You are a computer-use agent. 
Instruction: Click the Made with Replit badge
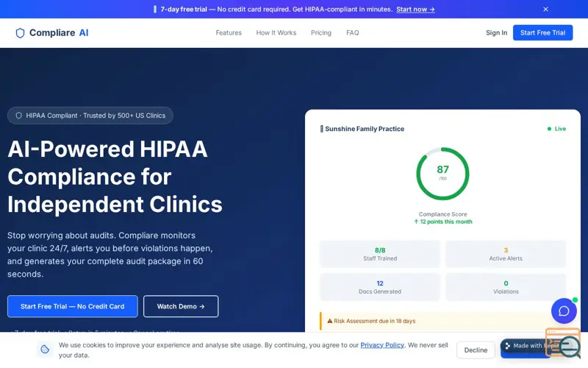click(534, 346)
